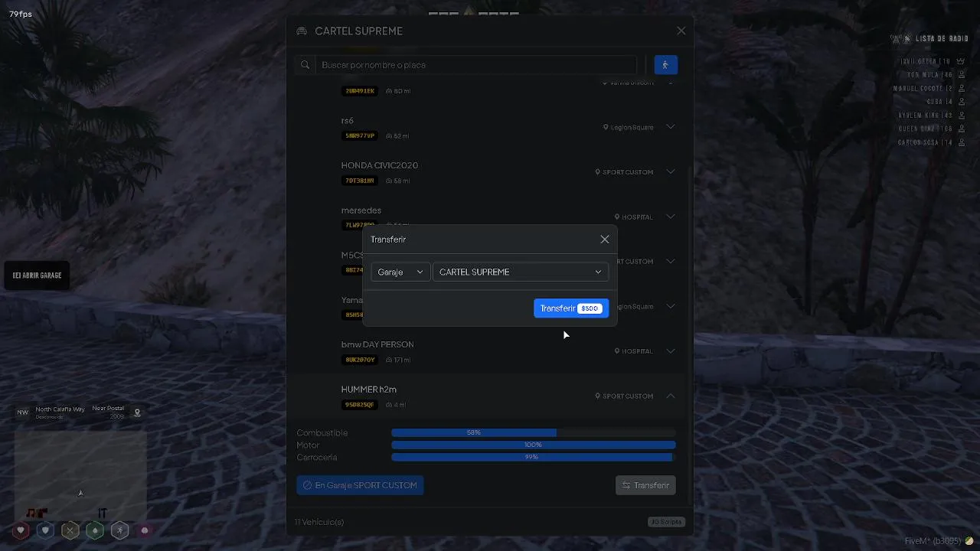The height and width of the screenshot is (551, 980).
Task: Confirm transfer with blue Transferir $500 button
Action: 571,308
